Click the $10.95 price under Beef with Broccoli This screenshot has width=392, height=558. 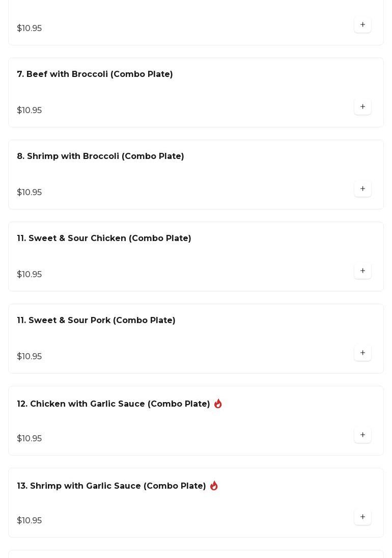(30, 110)
